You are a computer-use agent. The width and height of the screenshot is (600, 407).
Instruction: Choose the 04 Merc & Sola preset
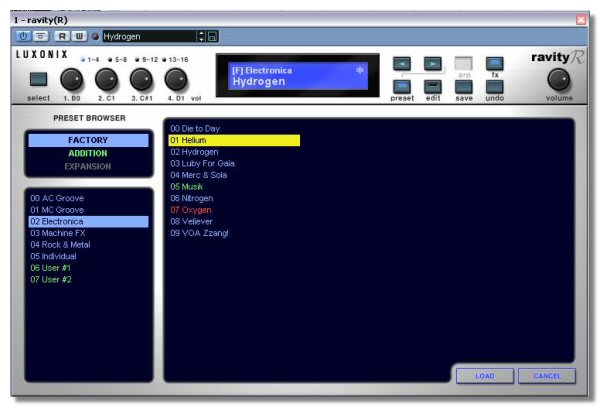(234, 175)
